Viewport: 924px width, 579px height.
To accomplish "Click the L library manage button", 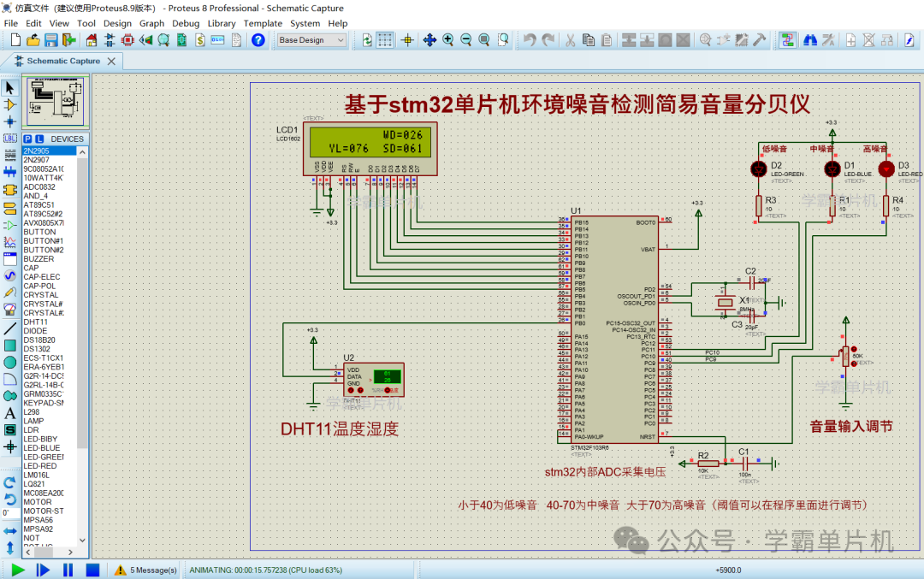I will [x=39, y=139].
